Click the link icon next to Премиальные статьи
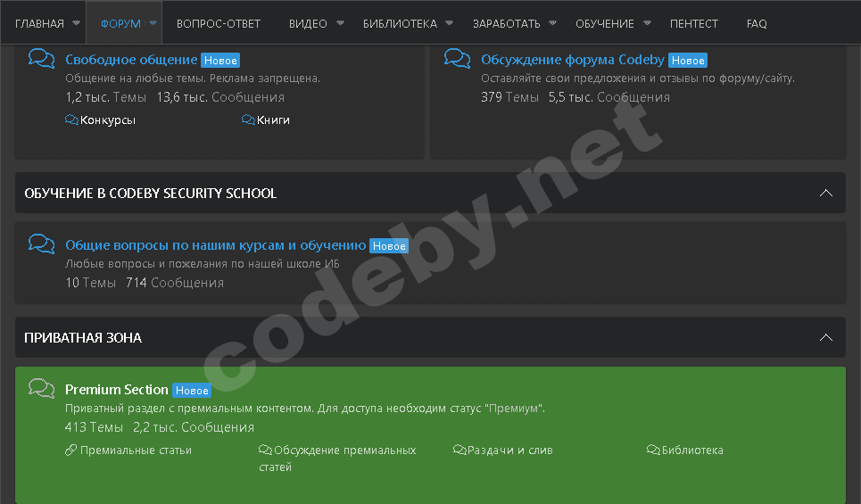 point(70,450)
